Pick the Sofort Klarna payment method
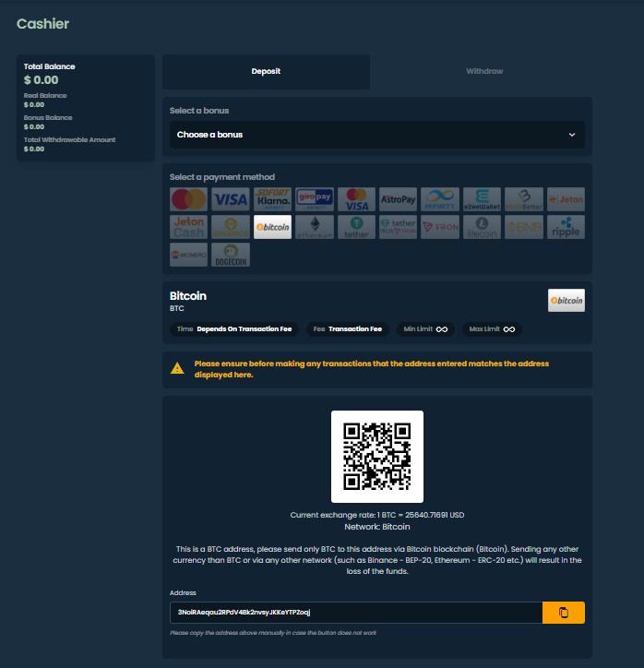Screen dimensions: 644x668 (x=272, y=199)
